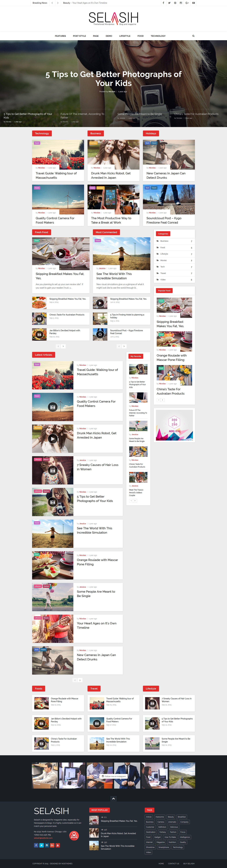Go to next page of Latest Articles
The width and height of the screenshot is (227, 868).
(x=80, y=680)
